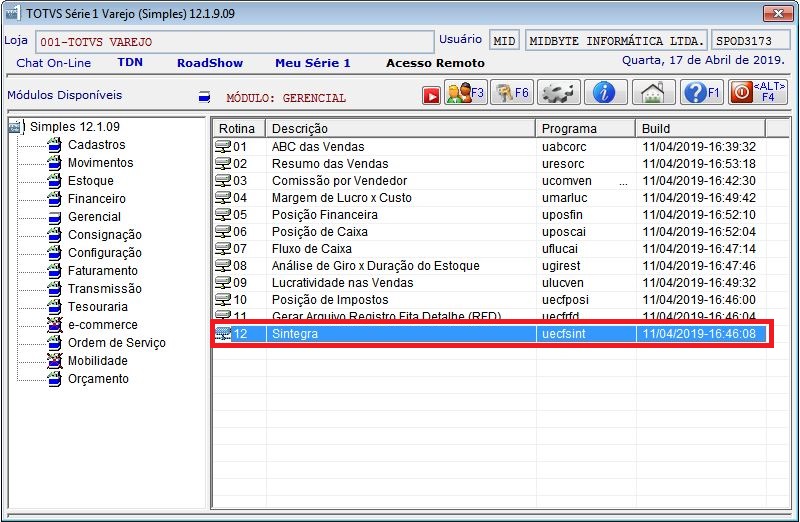This screenshot has width=800, height=522.
Task: Click the Transmissão module icon
Action: [x=55, y=288]
